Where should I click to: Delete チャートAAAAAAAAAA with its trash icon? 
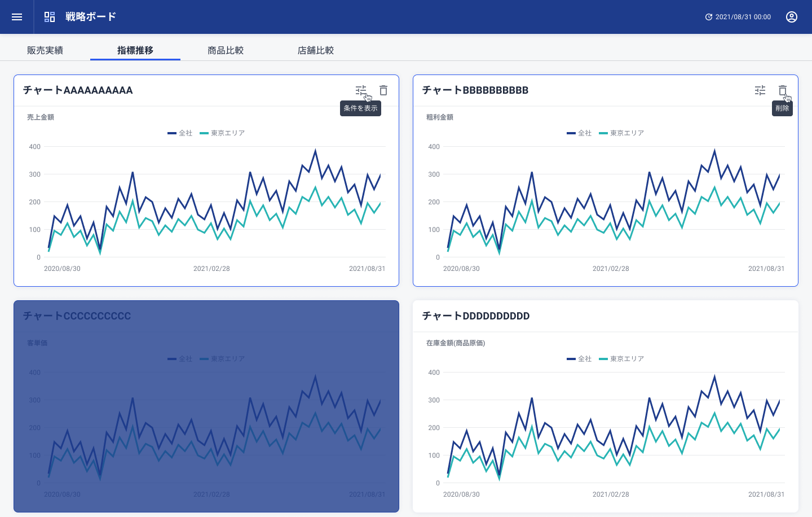tap(383, 90)
